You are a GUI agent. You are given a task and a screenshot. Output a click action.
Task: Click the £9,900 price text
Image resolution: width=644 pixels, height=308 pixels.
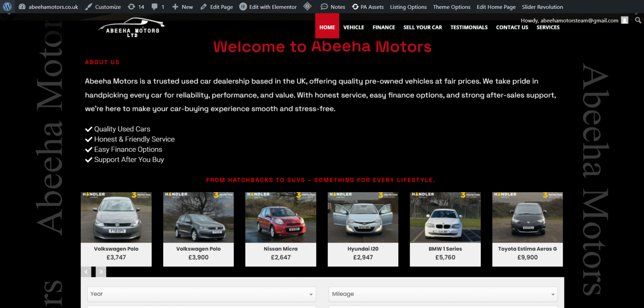pyautogui.click(x=527, y=257)
